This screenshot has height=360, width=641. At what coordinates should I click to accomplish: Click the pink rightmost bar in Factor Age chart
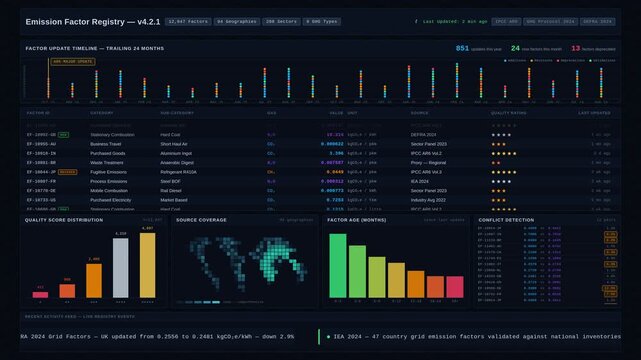click(455, 287)
